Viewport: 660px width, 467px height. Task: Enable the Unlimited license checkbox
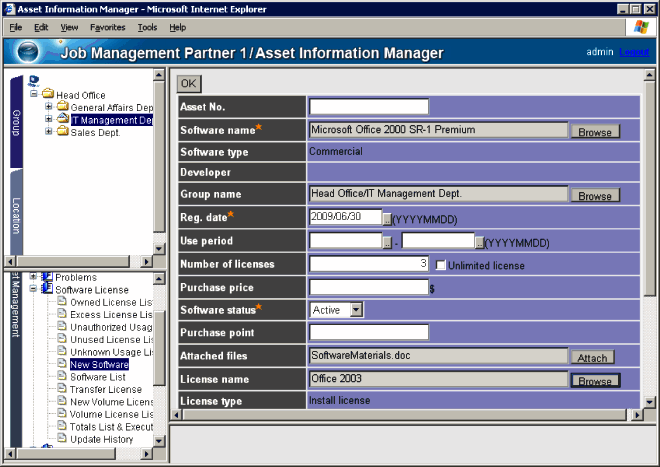440,265
